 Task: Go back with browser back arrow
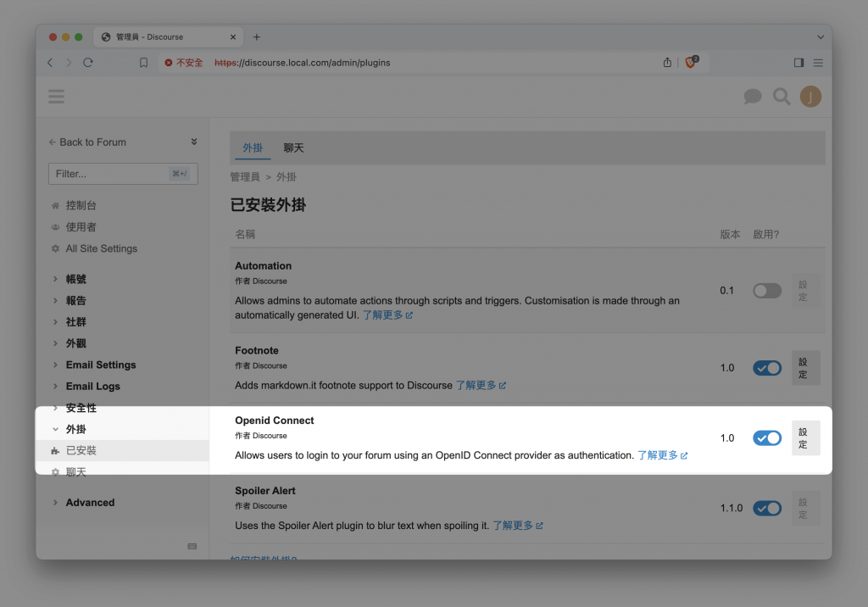[x=50, y=63]
